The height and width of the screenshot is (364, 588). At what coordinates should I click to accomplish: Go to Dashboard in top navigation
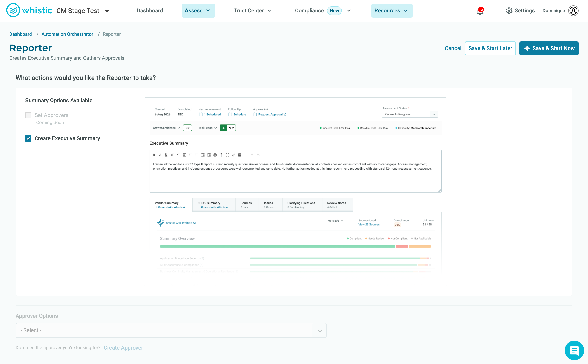150,10
